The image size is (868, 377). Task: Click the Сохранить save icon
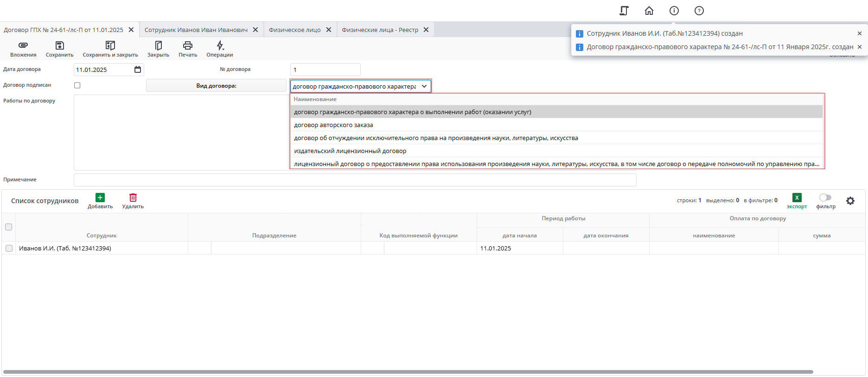tap(59, 45)
